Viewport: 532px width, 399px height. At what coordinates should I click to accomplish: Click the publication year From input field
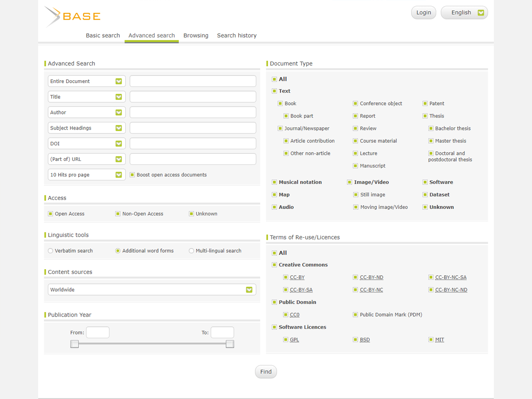click(x=98, y=332)
